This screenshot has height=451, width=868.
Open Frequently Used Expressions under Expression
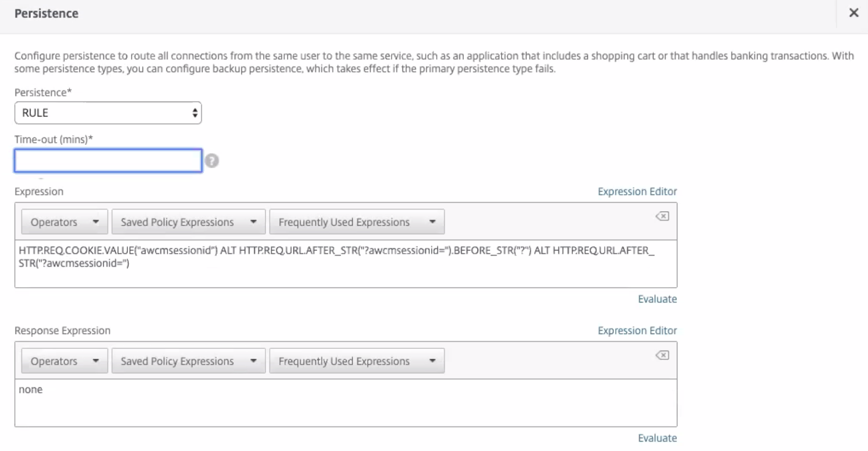pyautogui.click(x=357, y=222)
